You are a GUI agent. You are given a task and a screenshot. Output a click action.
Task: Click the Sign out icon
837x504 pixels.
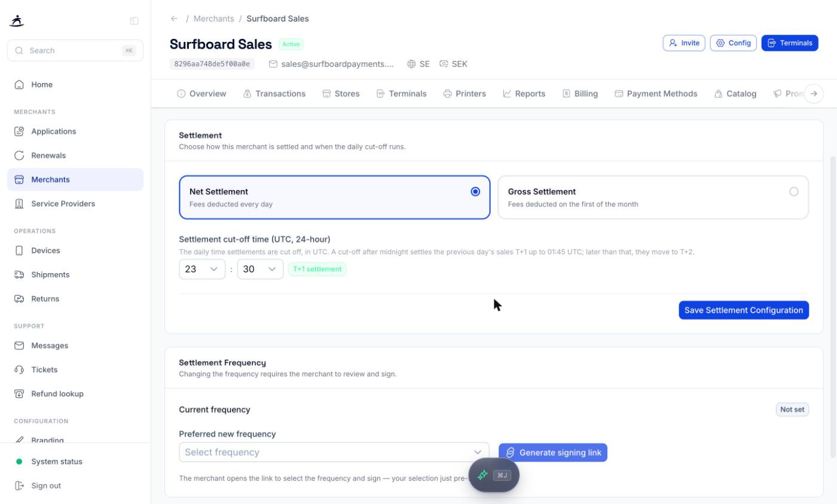(x=19, y=485)
